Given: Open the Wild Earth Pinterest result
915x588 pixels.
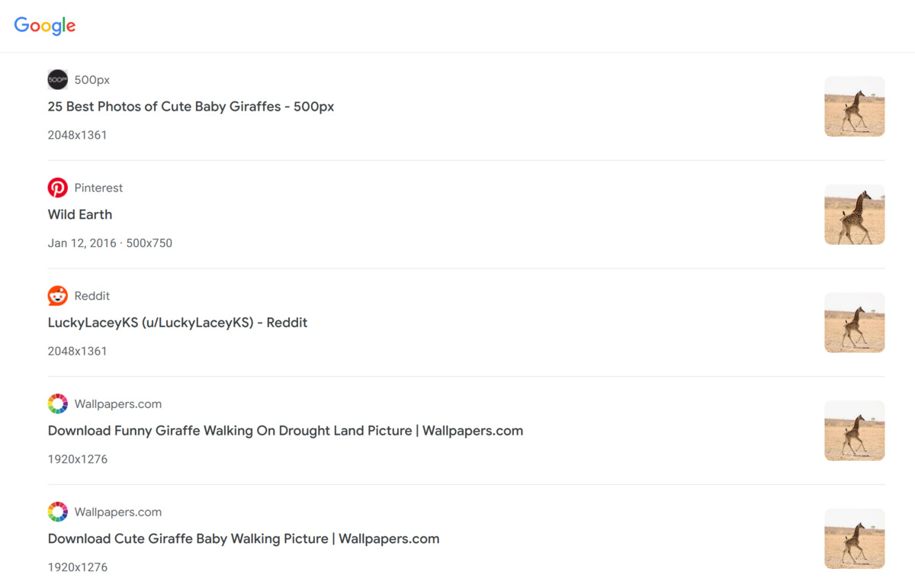Looking at the screenshot, I should (80, 214).
